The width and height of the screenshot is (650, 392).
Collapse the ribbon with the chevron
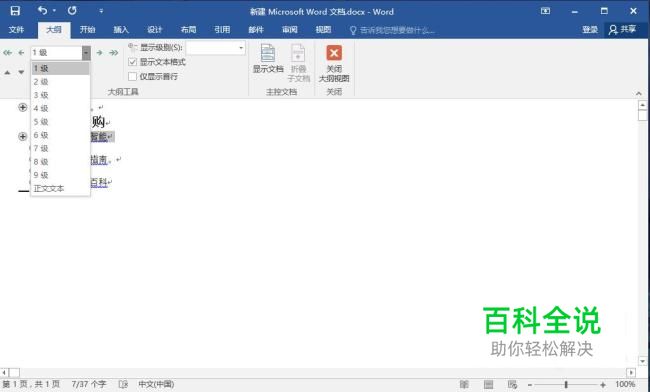click(638, 93)
